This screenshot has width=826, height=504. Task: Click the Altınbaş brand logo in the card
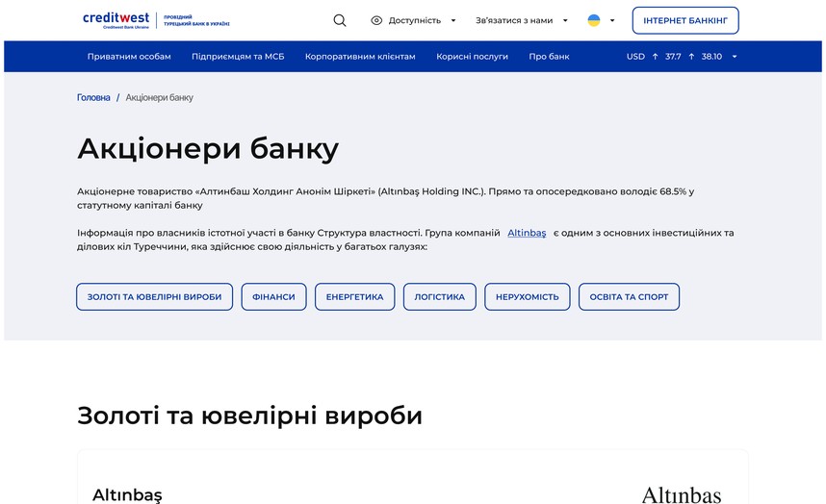coord(682,495)
